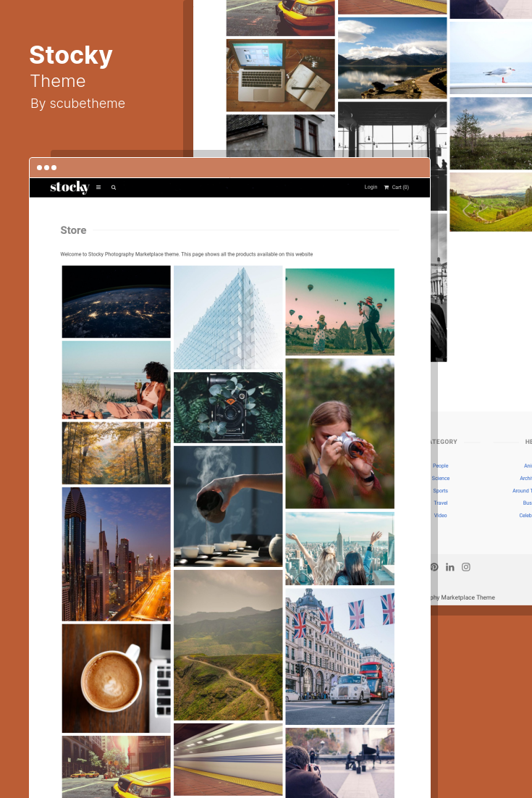Open the hot air balloons photo
Screen dimensions: 532x798
(339, 312)
